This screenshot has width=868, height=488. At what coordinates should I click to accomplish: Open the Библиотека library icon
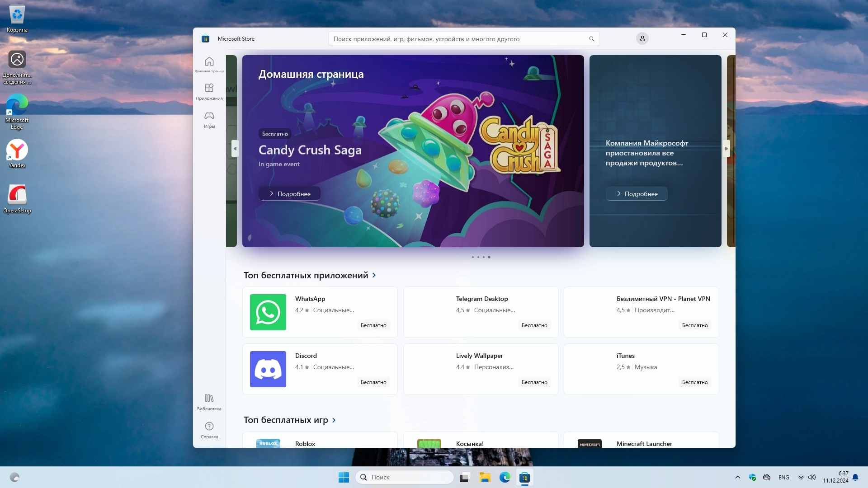pos(209,401)
